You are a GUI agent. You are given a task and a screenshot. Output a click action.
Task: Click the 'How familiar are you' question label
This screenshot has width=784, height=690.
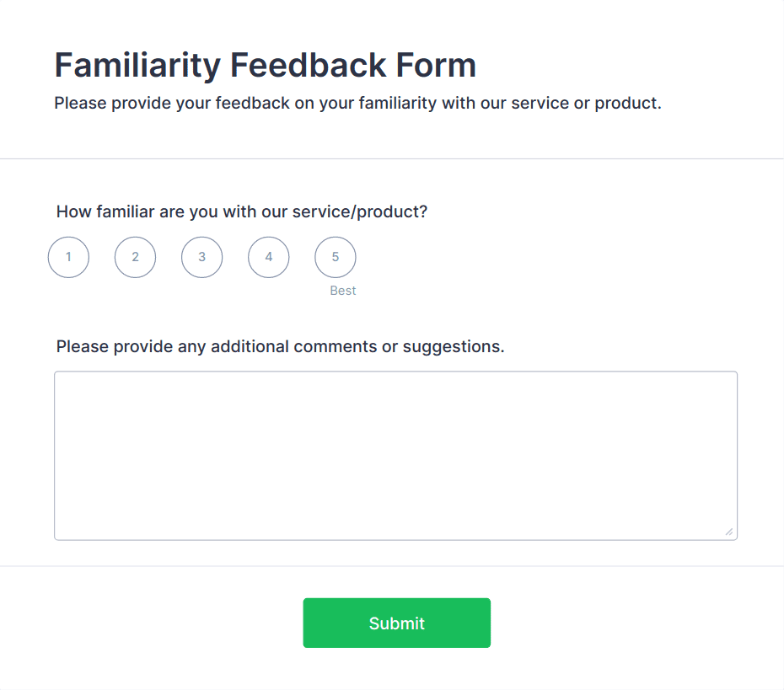pyautogui.click(x=242, y=211)
